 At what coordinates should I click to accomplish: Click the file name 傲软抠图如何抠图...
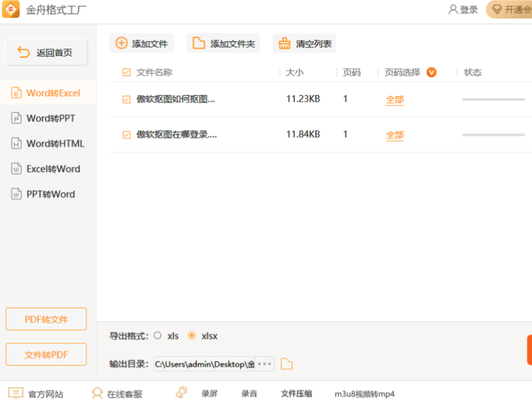(x=176, y=99)
